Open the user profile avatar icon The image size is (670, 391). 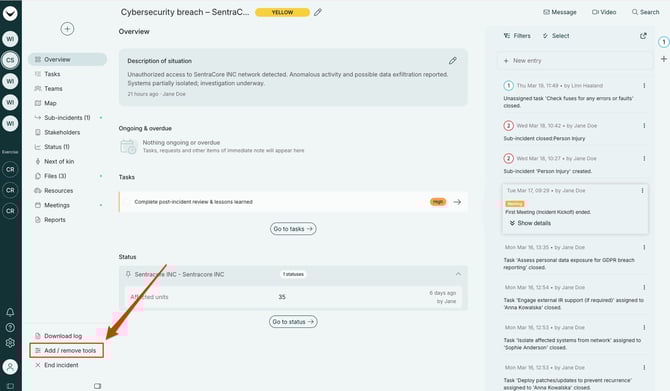pyautogui.click(x=10, y=367)
